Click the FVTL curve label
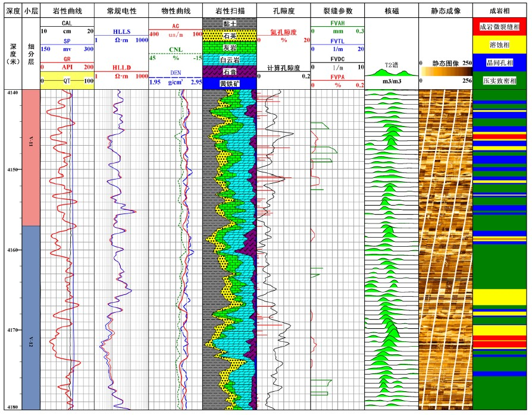Viewport: 532px width, 415px height. pos(337,40)
